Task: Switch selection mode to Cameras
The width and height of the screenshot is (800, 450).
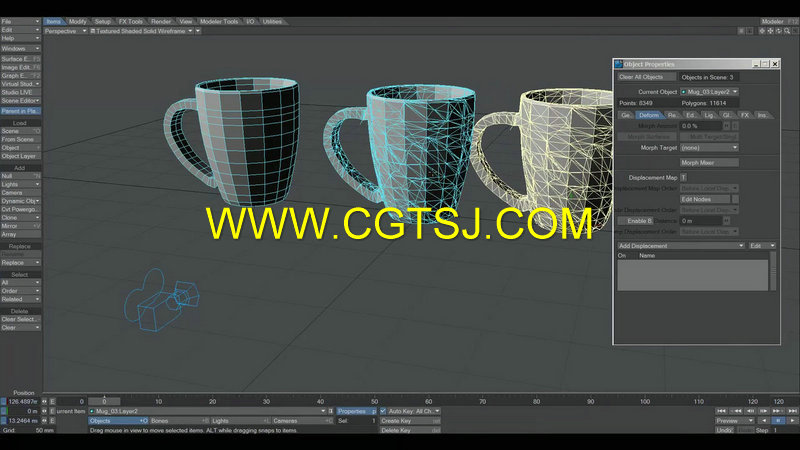Action: pyautogui.click(x=302, y=421)
